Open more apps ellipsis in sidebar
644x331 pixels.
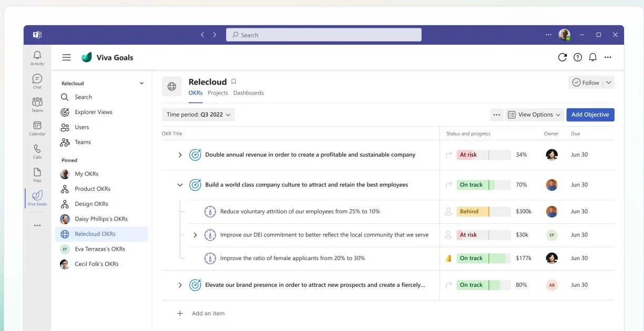(x=37, y=225)
